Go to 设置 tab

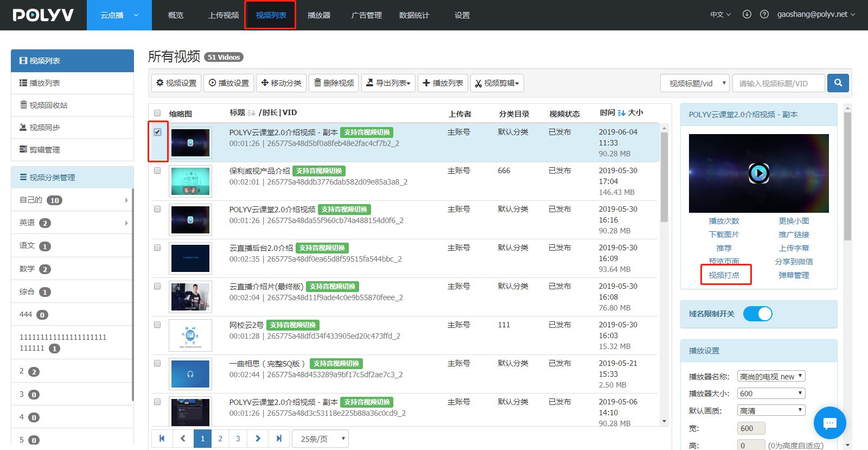tap(462, 15)
